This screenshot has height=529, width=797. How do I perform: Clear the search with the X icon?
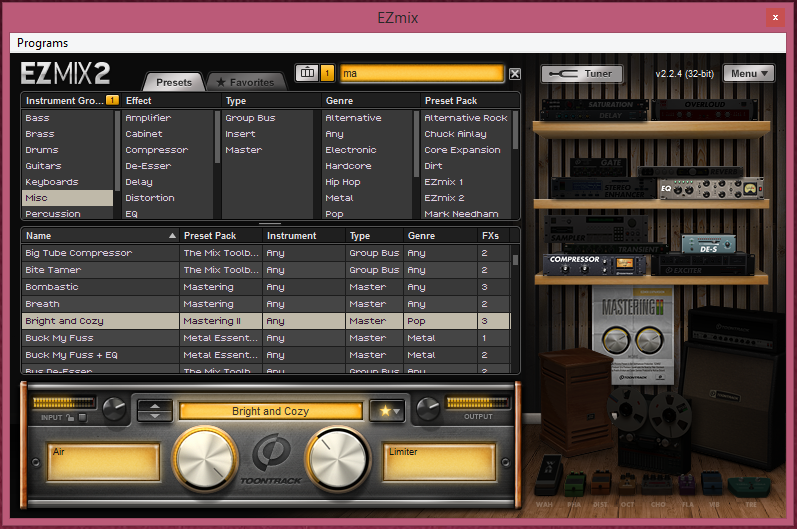point(514,74)
